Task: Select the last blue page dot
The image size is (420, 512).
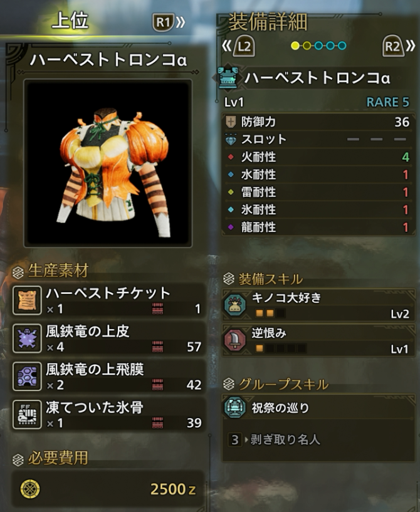Action: tap(342, 46)
